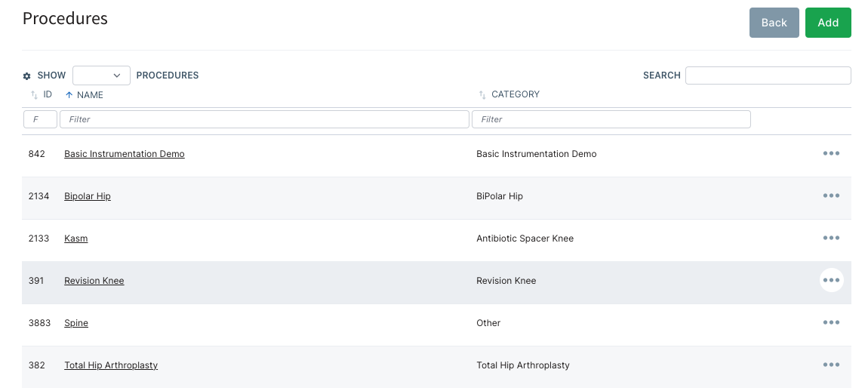The image size is (868, 388).
Task: Open three-dot menu for Kasm row
Action: tap(831, 238)
